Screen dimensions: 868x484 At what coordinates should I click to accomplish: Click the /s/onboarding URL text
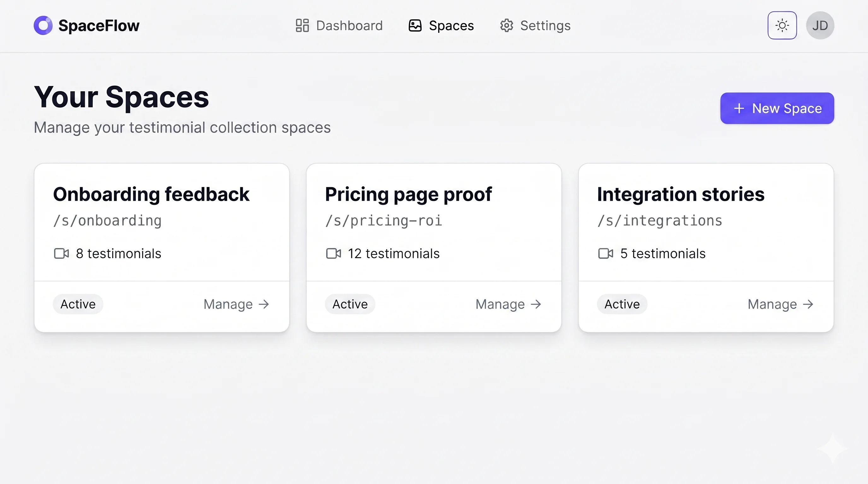click(107, 221)
